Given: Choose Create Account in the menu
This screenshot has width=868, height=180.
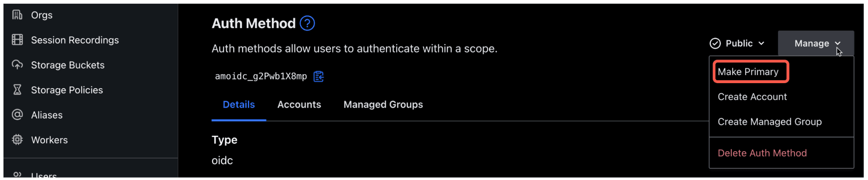Looking at the screenshot, I should coord(752,97).
